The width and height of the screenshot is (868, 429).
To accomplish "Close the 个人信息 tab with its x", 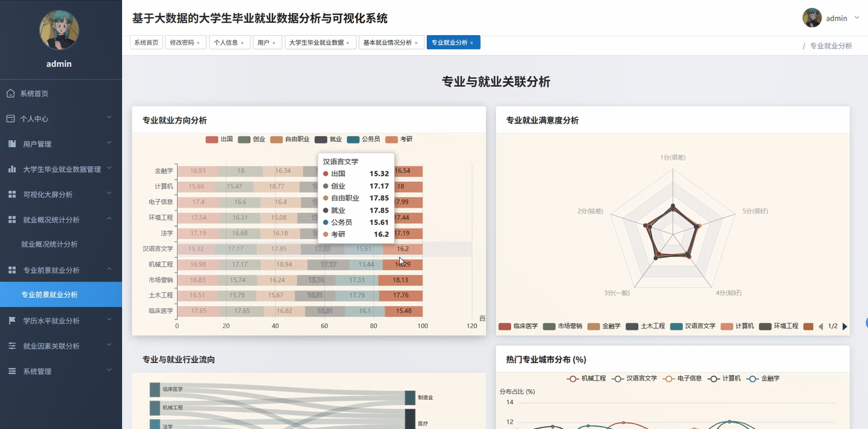I will tap(242, 43).
